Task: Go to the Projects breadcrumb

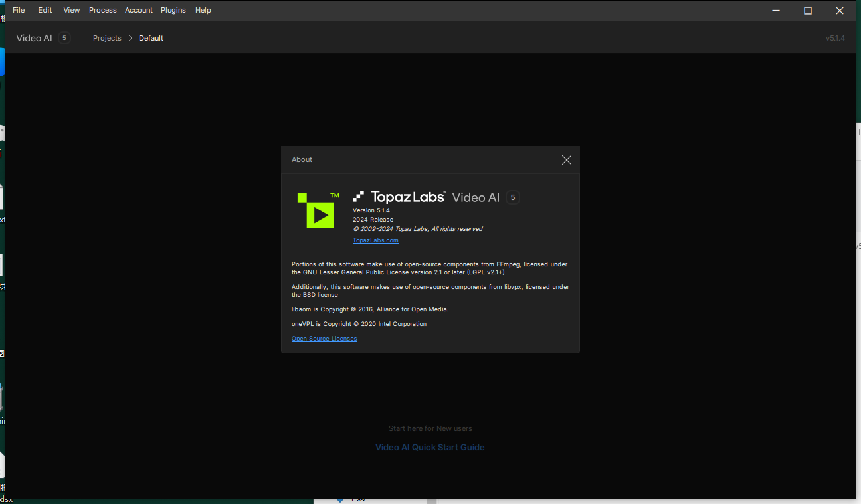Action: pyautogui.click(x=107, y=38)
